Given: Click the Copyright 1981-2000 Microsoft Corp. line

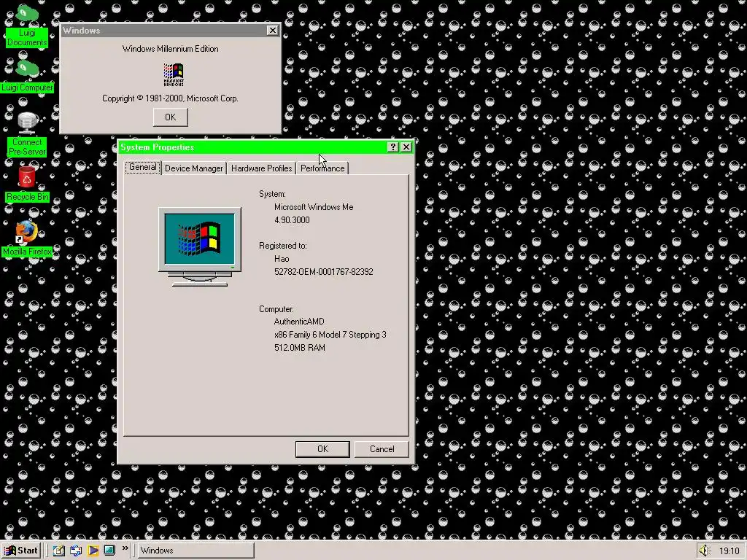Looking at the screenshot, I should click(x=170, y=98).
